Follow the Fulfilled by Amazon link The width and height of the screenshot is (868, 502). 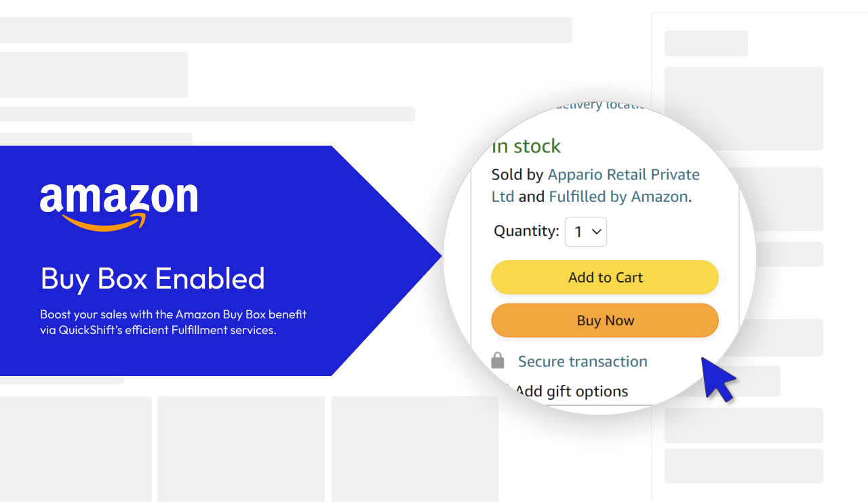pos(618,196)
